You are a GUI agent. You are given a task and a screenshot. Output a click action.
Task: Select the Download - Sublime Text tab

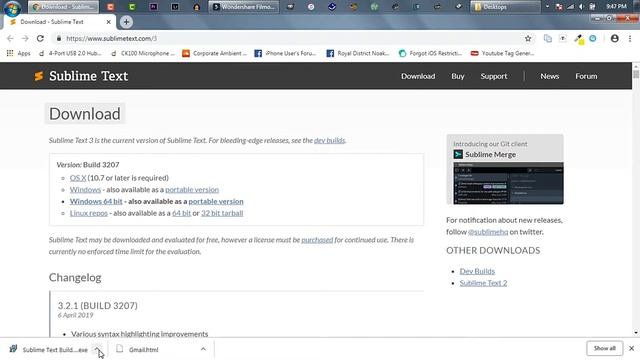59,22
